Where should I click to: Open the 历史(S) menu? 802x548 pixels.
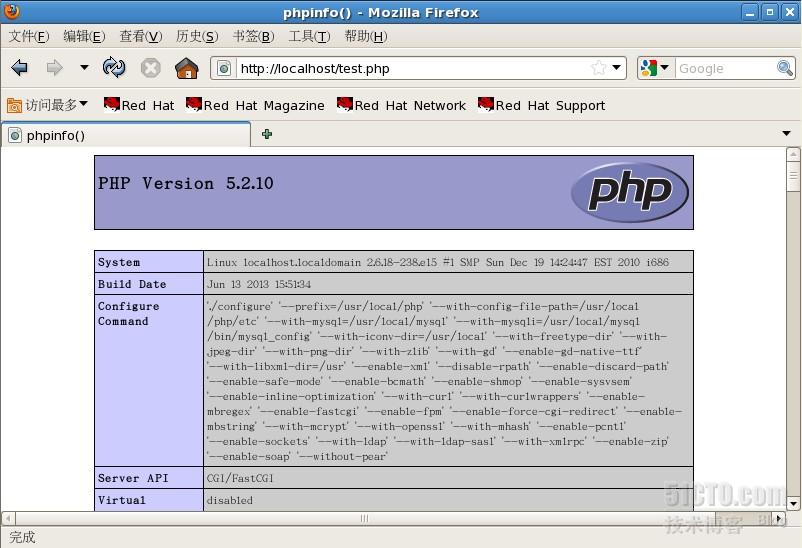tap(197, 36)
